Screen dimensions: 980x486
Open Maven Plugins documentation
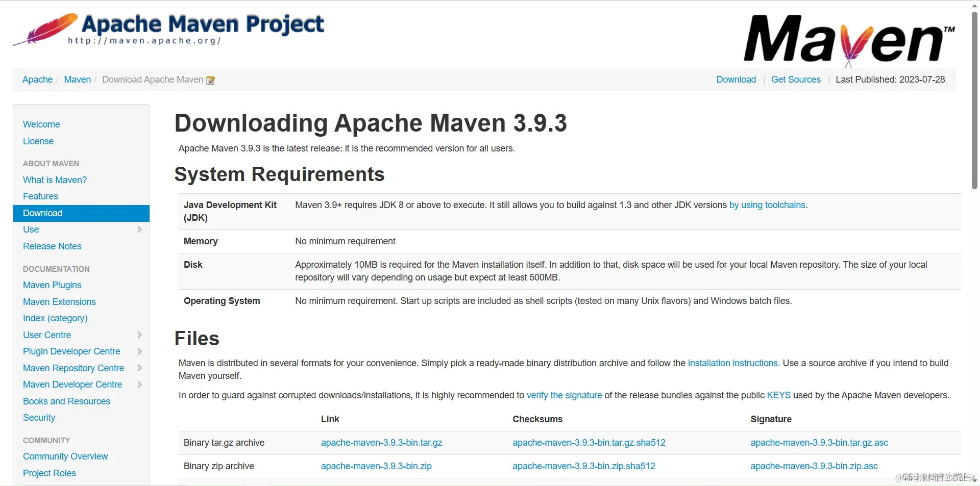pyautogui.click(x=52, y=285)
